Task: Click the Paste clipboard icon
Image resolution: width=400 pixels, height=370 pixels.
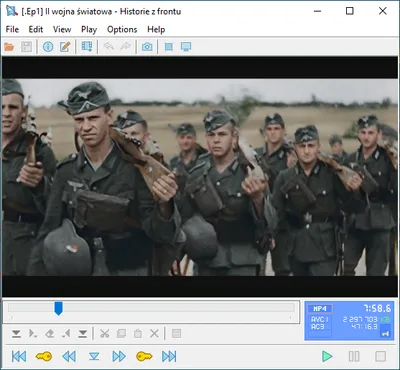Action: click(138, 333)
